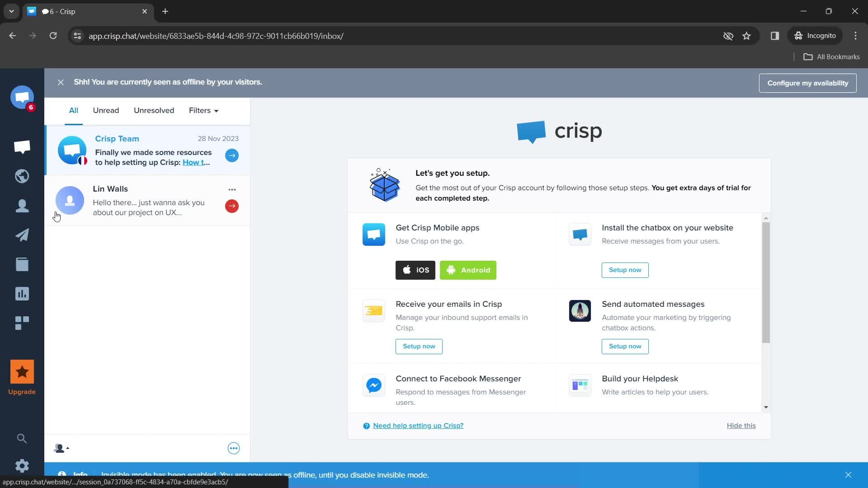Click the Android app download button
This screenshot has width=868, height=488.
coord(468,270)
